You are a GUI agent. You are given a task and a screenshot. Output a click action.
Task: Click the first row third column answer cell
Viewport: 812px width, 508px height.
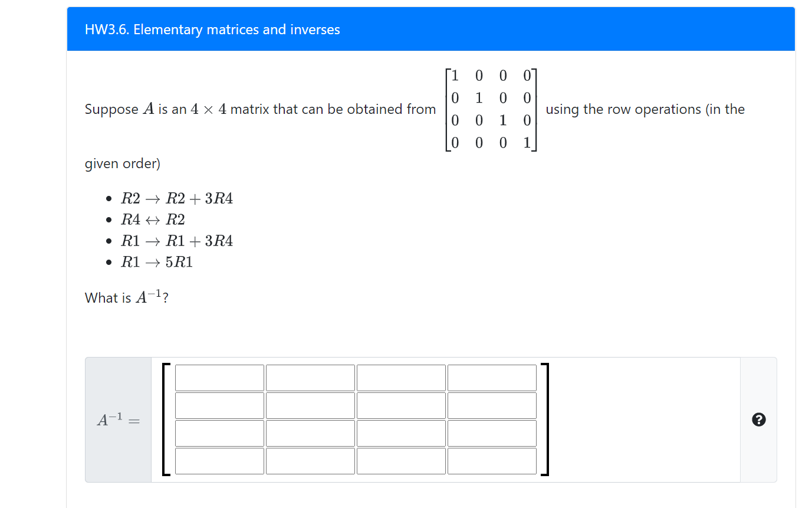[401, 378]
